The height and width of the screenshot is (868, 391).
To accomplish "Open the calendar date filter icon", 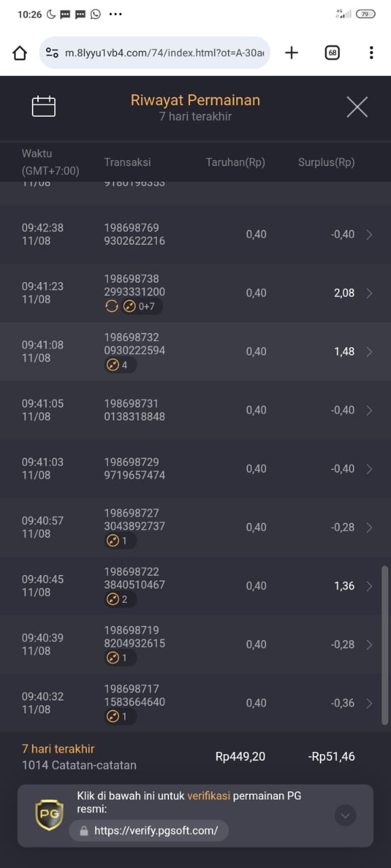I will pyautogui.click(x=43, y=106).
